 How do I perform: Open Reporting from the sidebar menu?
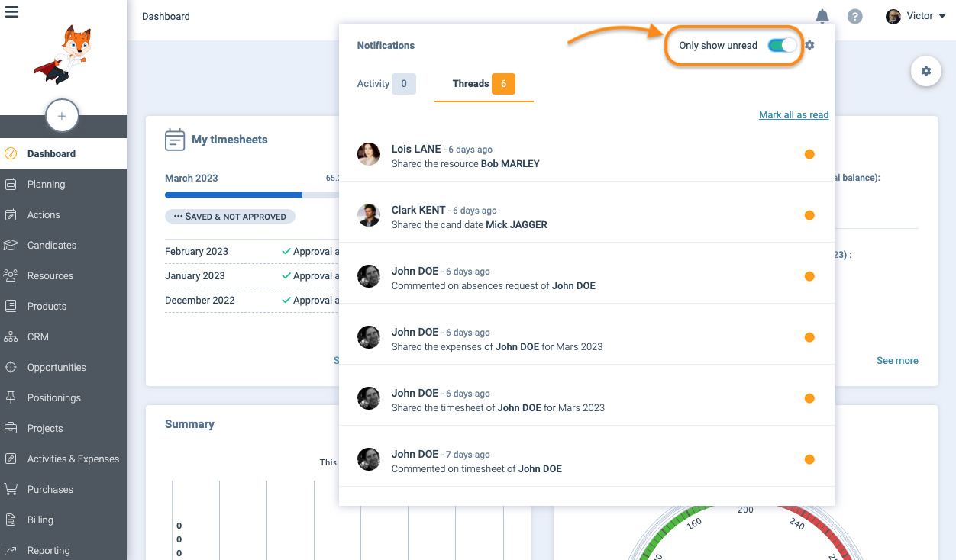(x=63, y=550)
